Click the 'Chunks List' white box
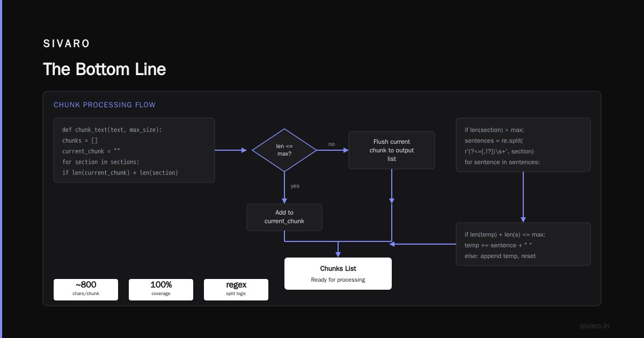 (x=338, y=274)
